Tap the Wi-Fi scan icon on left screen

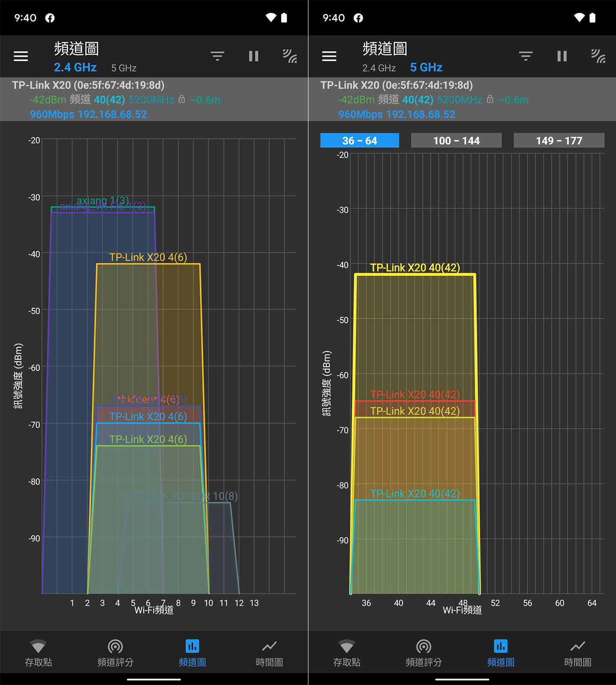click(290, 56)
